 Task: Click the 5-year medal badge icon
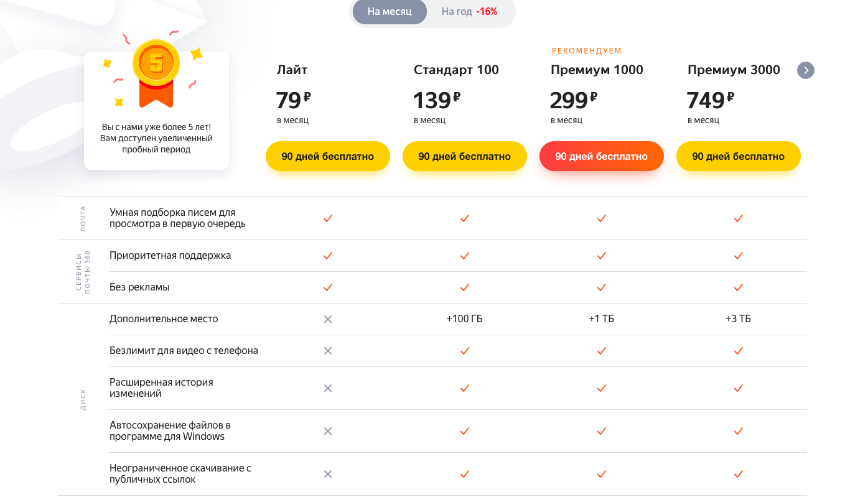pyautogui.click(x=156, y=65)
